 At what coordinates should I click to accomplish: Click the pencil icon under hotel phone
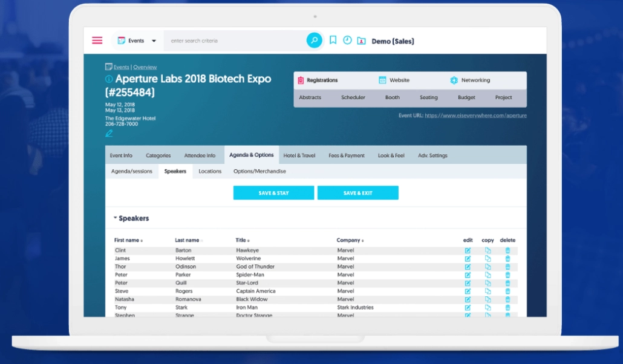[109, 133]
